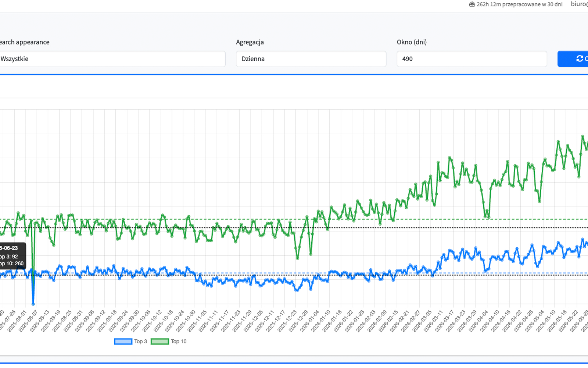Open the Agregacja dropdown showing Dzienna
This screenshot has width=588, height=368.
(x=311, y=59)
